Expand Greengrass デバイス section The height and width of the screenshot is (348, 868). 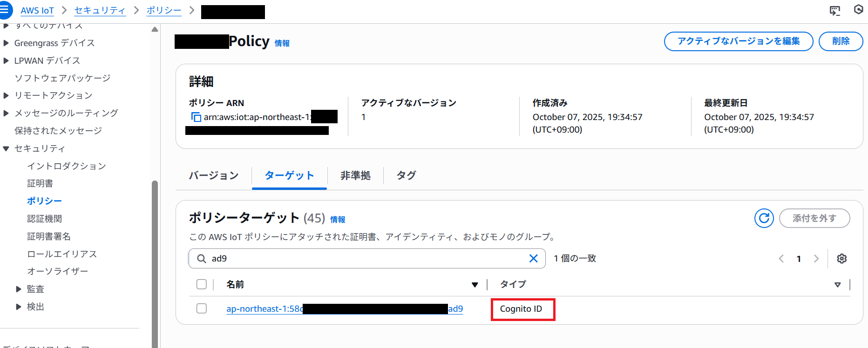click(6, 43)
